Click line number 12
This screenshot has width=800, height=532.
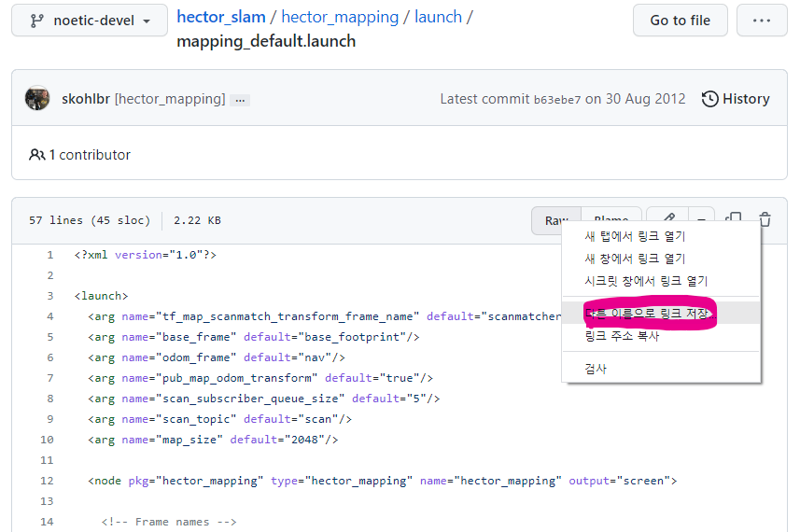[x=47, y=481]
